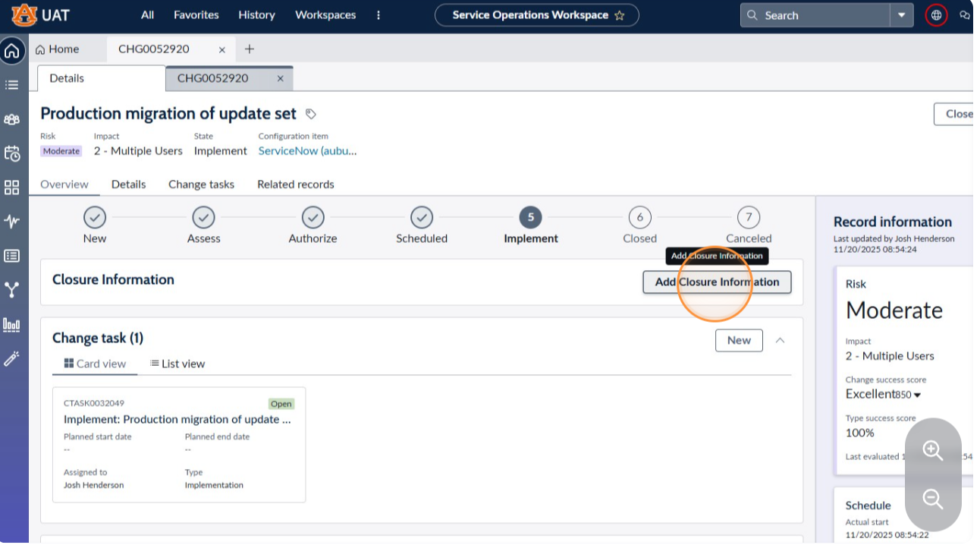Favorite Service Operations Workspace with the star
980x545 pixels.
point(620,15)
